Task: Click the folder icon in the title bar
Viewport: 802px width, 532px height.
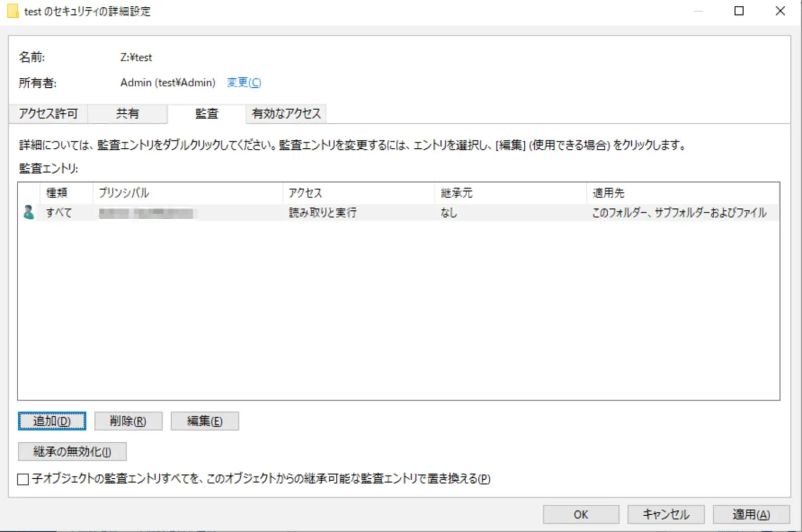Action: point(12,10)
